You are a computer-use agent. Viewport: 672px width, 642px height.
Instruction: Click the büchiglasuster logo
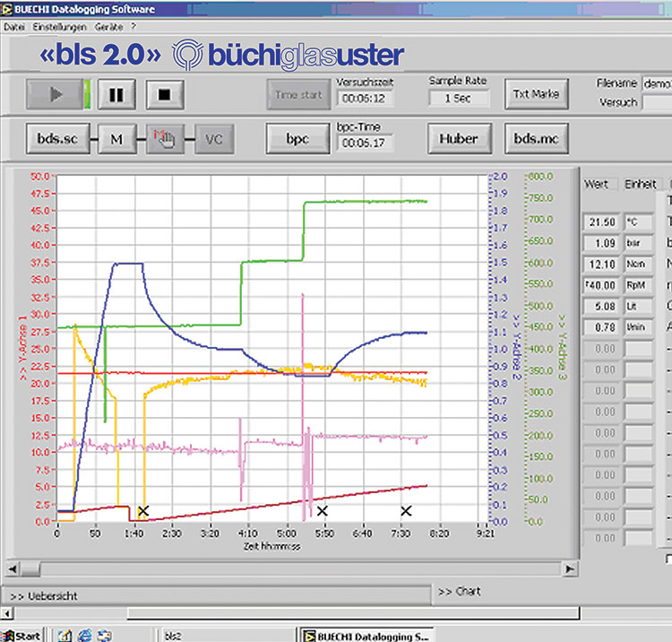(288, 55)
